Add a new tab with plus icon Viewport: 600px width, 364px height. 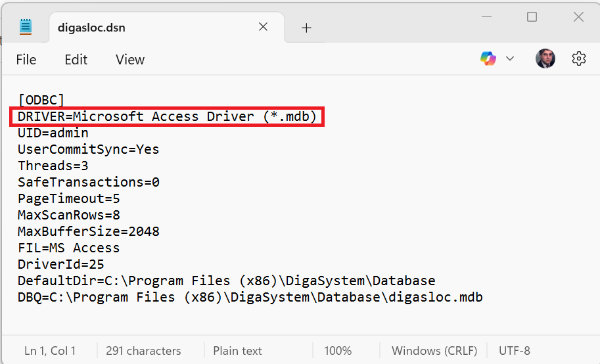tap(306, 28)
